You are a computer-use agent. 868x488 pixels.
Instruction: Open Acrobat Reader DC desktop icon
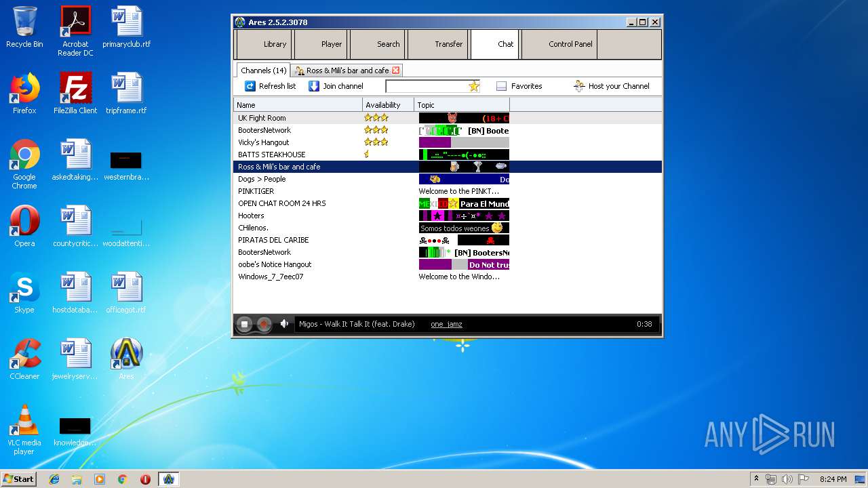(75, 31)
